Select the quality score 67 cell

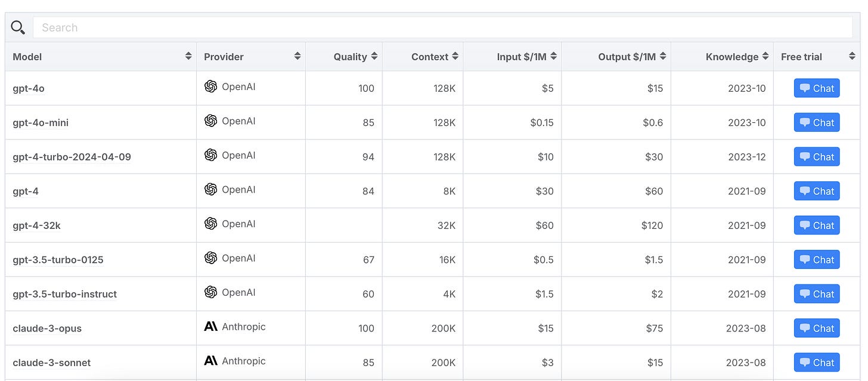coord(344,259)
